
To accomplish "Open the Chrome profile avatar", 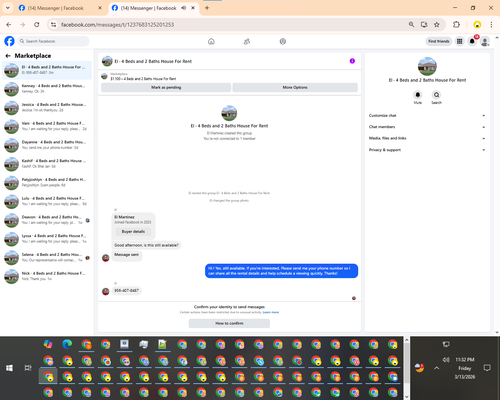I will click(x=477, y=25).
